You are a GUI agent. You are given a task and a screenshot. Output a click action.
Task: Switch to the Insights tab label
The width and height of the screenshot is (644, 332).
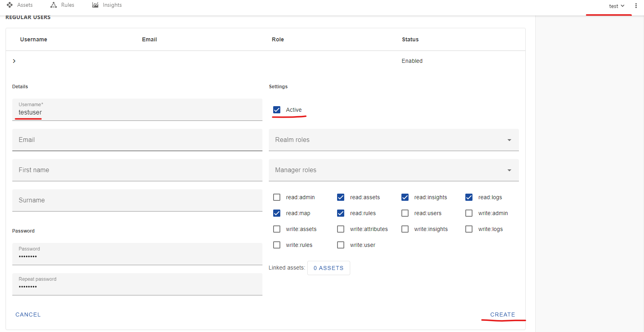click(x=112, y=5)
